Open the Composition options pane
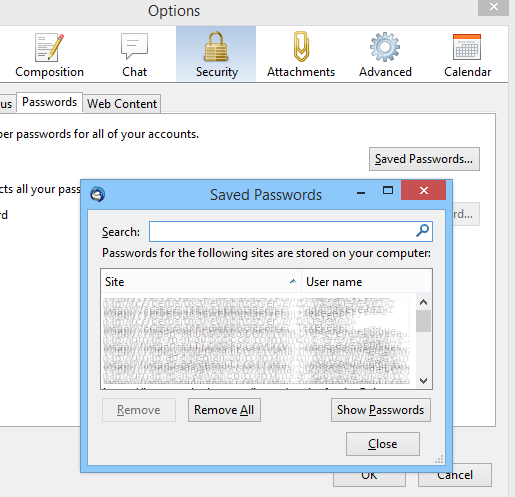 (x=49, y=55)
